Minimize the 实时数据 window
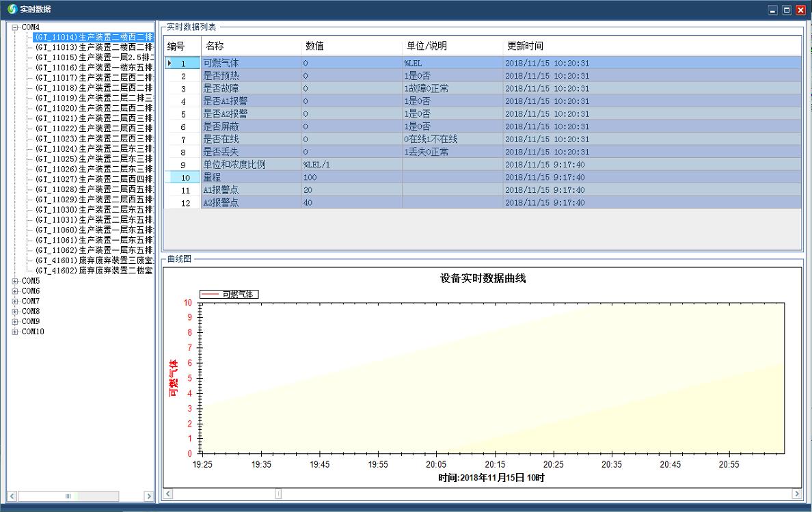 point(773,10)
